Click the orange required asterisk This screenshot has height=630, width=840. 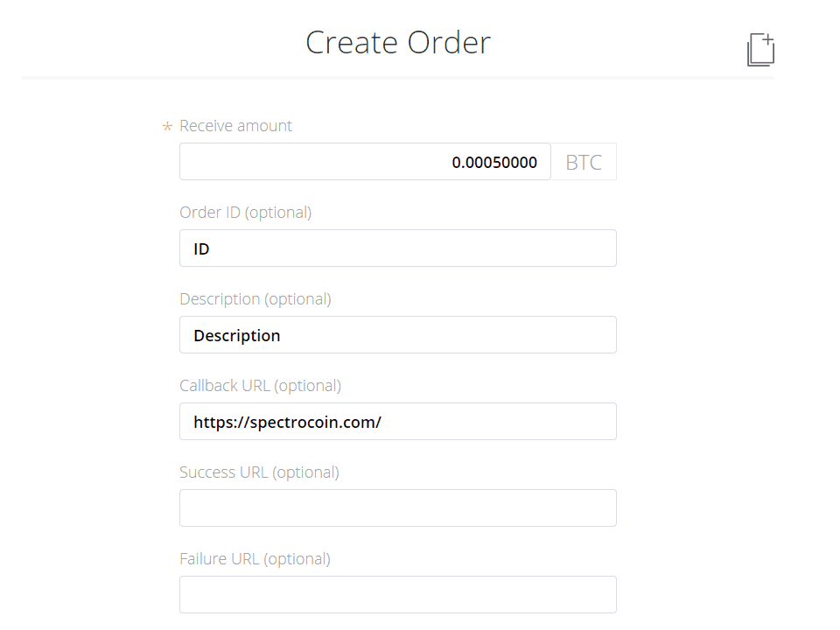[167, 127]
